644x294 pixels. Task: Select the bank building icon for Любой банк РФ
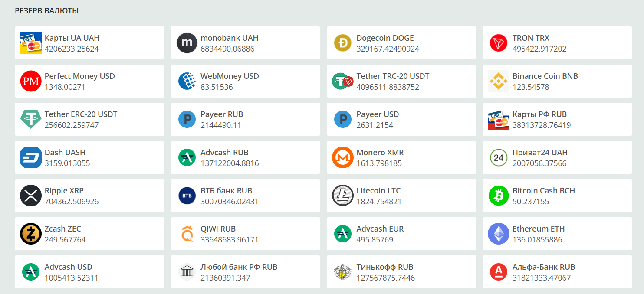point(187,272)
